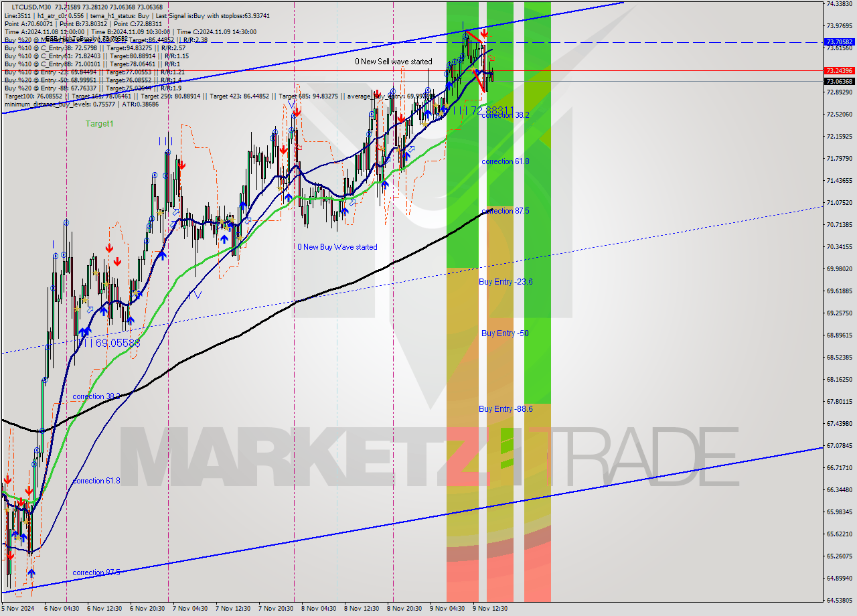Click the 'Buy Entry -23.6' label
This screenshot has height=616, width=857.
pyautogui.click(x=505, y=282)
